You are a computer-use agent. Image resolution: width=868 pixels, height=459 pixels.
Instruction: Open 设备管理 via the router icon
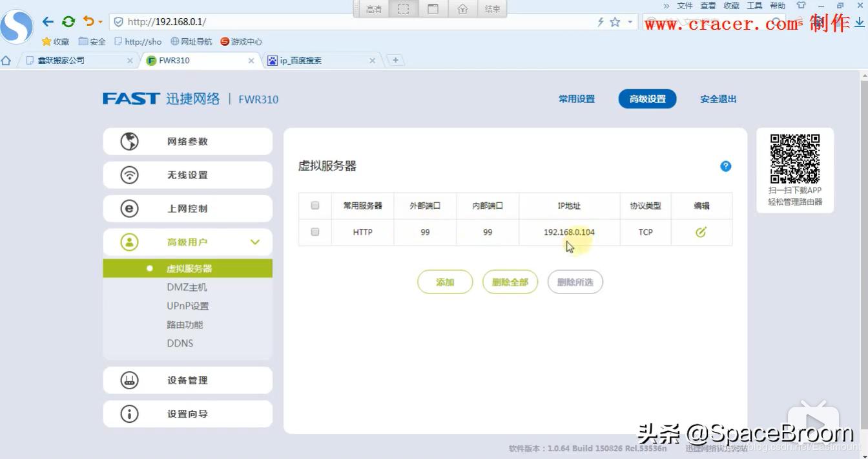(x=128, y=380)
